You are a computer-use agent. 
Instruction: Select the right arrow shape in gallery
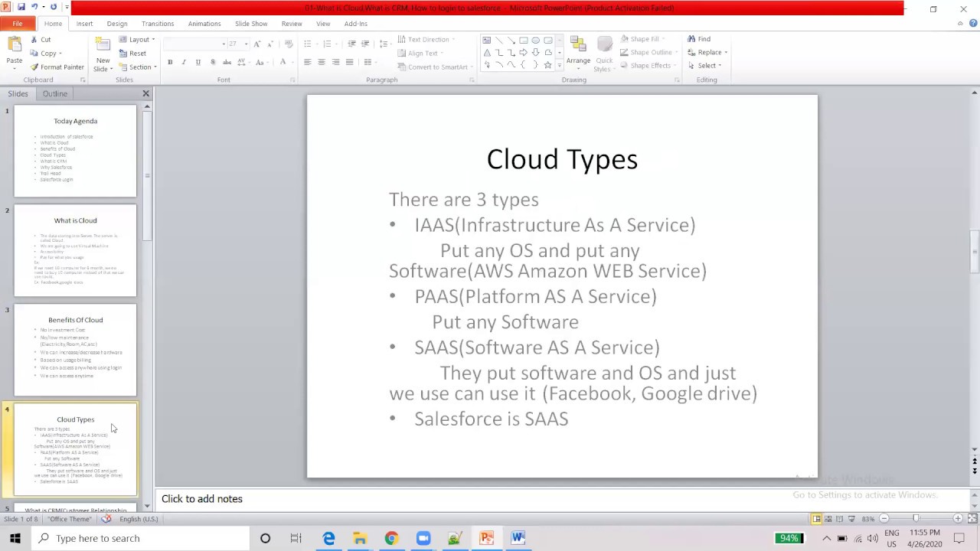pyautogui.click(x=524, y=53)
